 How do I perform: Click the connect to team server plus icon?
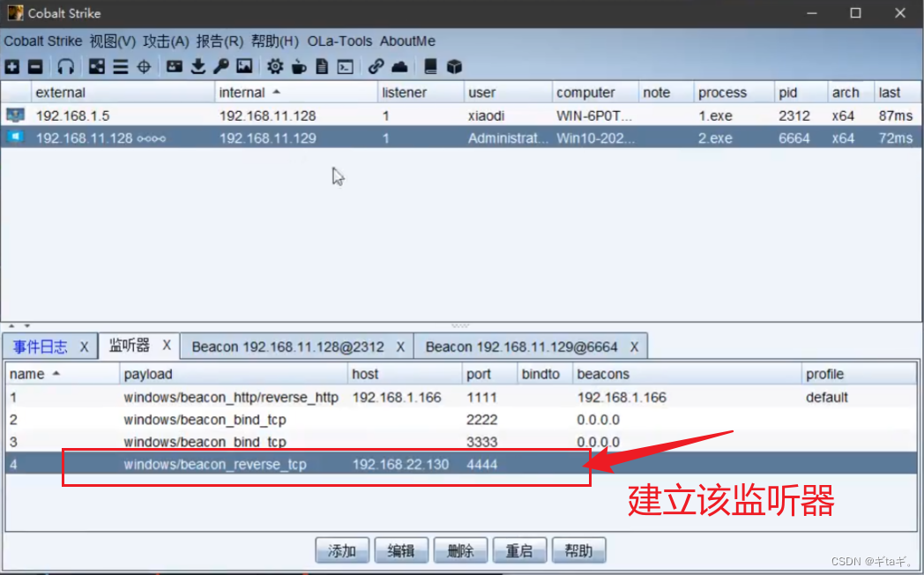[11, 66]
